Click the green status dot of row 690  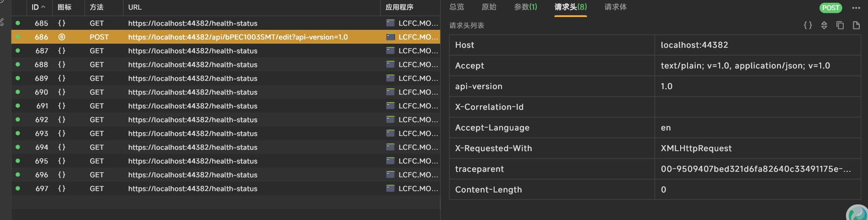coord(18,92)
